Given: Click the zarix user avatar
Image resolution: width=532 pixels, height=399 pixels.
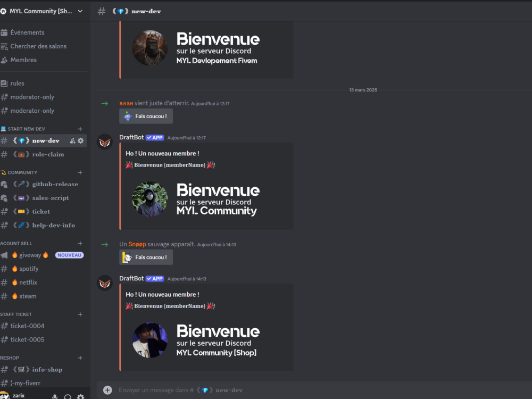Looking at the screenshot, I should click(4, 396).
